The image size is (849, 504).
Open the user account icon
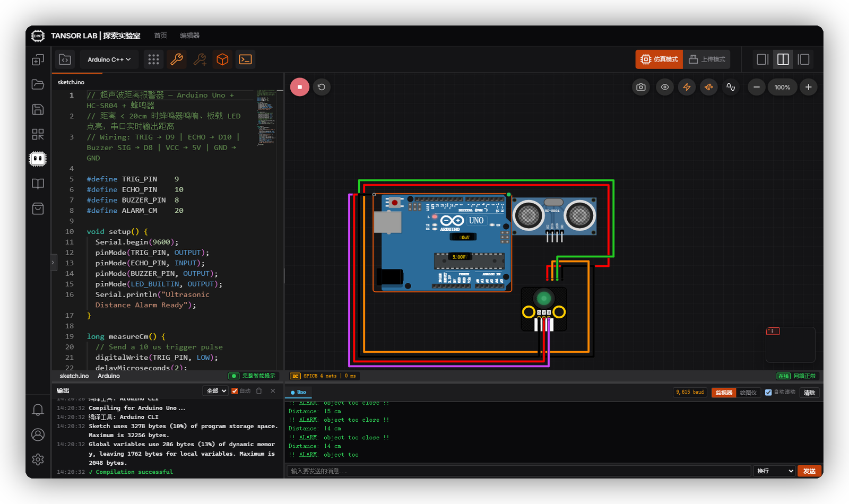[x=38, y=435]
